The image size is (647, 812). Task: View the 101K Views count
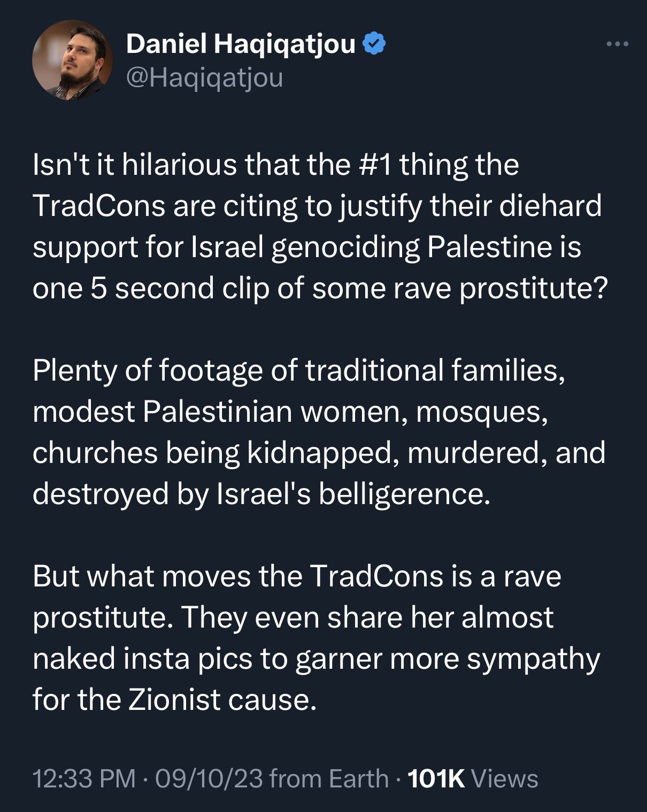coord(473,778)
